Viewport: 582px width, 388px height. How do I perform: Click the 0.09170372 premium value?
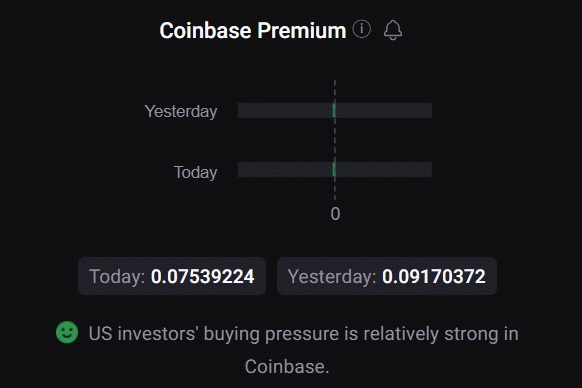[434, 276]
